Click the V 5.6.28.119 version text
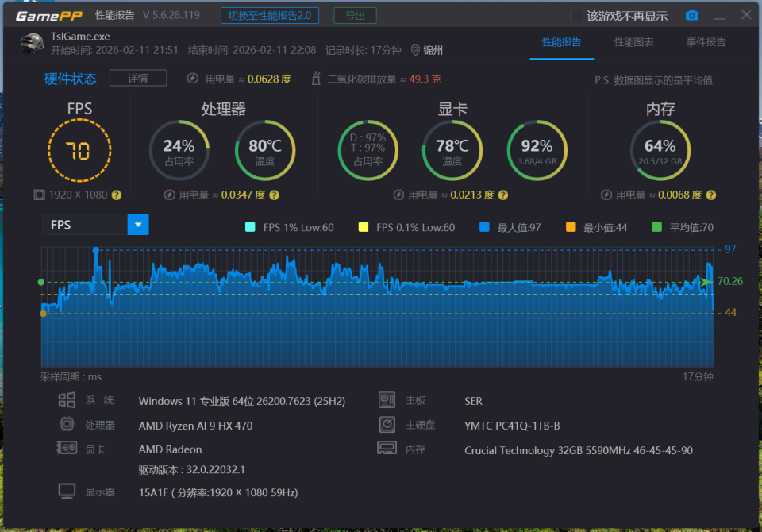This screenshot has width=762, height=532. click(171, 15)
